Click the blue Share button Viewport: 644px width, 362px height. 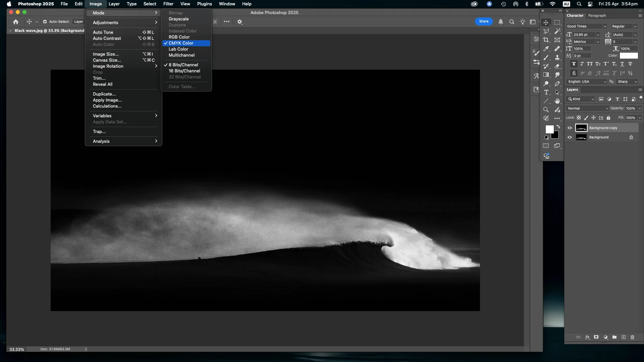click(484, 21)
